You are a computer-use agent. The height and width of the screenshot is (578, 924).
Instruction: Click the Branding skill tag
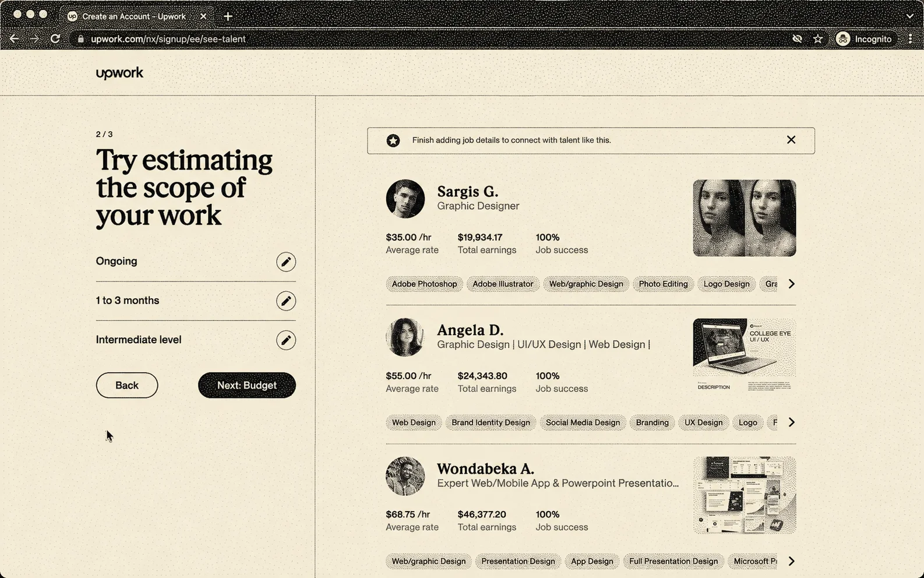[x=652, y=422]
